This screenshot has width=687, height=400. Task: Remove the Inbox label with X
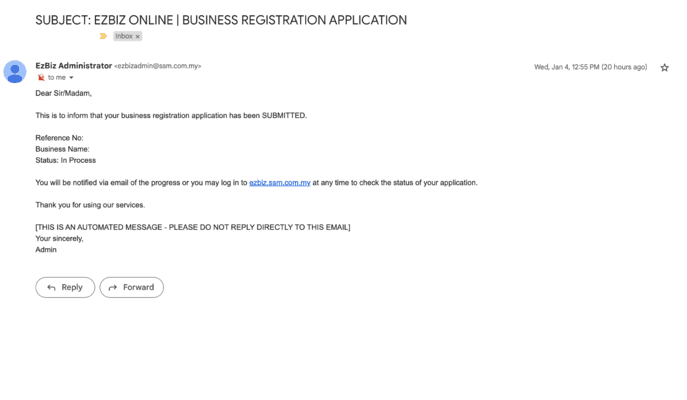pyautogui.click(x=138, y=36)
